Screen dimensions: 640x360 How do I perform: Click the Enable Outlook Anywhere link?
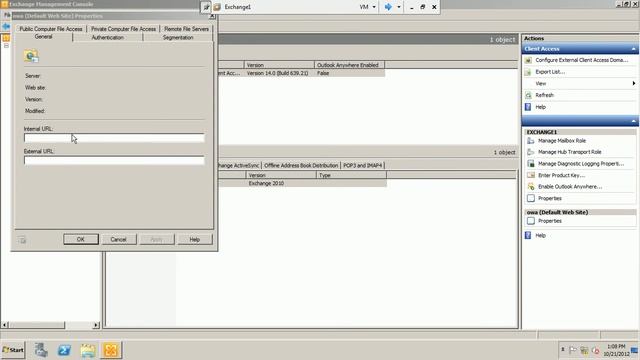(x=570, y=187)
